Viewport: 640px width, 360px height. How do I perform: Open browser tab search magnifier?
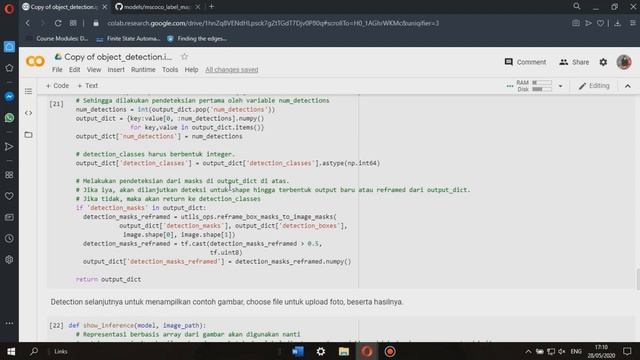pyautogui.click(x=576, y=7)
